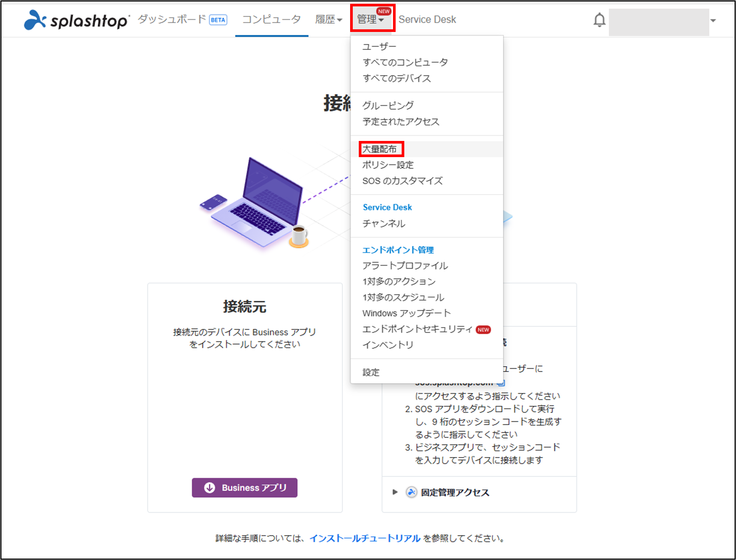The width and height of the screenshot is (736, 560).
Task: Open the 履歴 dropdown menu
Action: pyautogui.click(x=329, y=20)
